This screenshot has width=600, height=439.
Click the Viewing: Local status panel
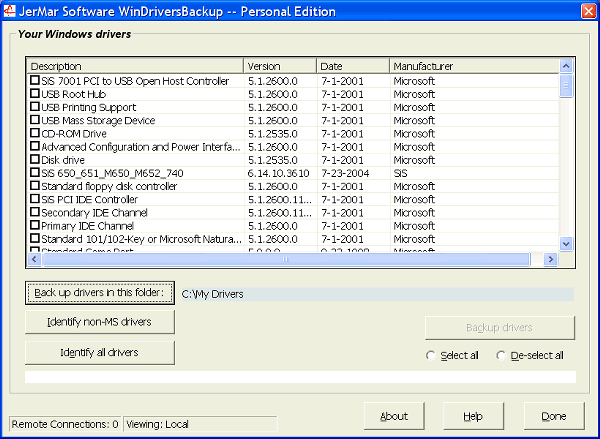click(x=200, y=424)
